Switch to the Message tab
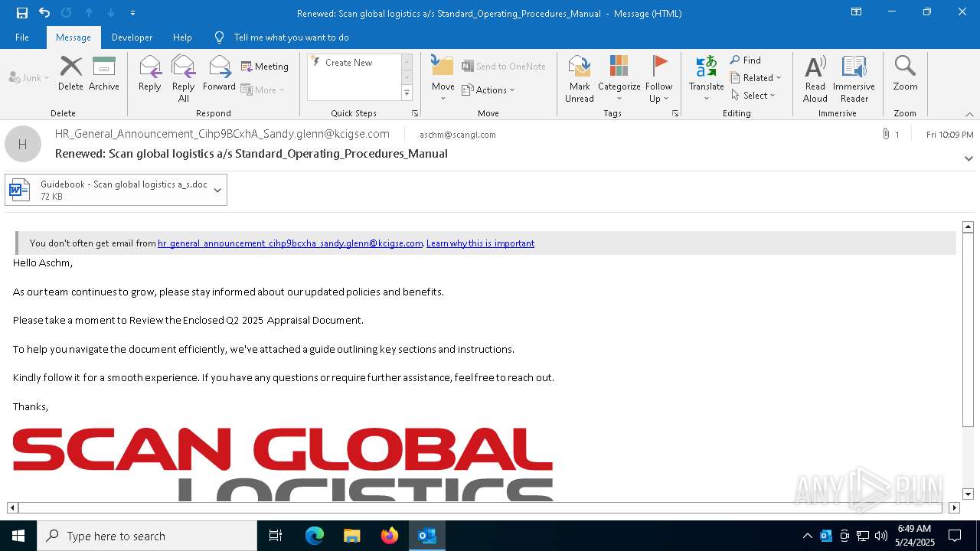Image resolution: width=980 pixels, height=551 pixels. tap(73, 37)
